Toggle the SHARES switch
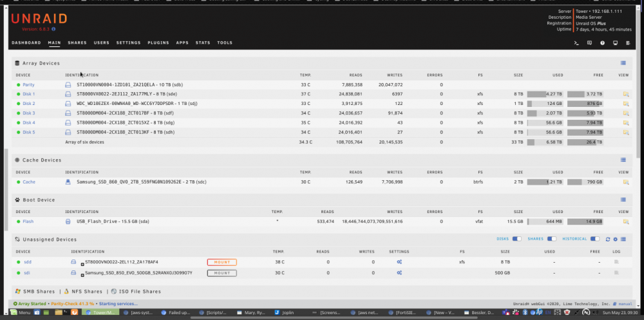 pyautogui.click(x=552, y=239)
